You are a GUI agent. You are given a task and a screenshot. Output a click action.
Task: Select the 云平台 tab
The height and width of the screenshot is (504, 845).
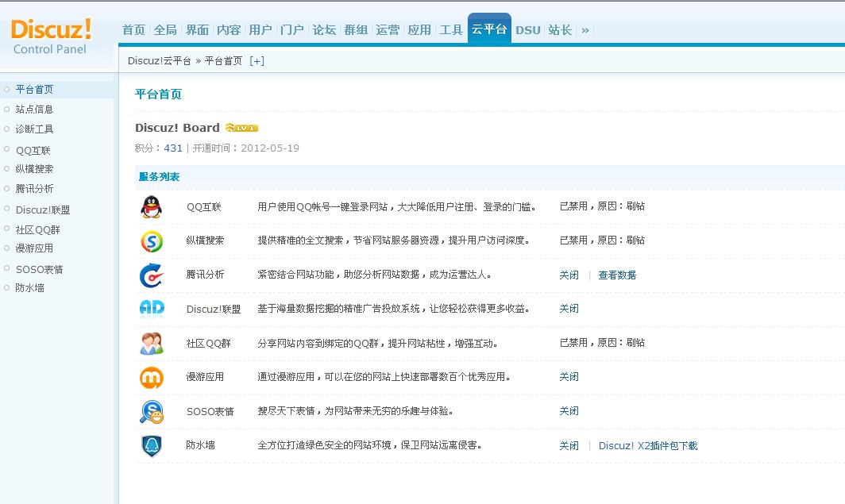pyautogui.click(x=489, y=29)
